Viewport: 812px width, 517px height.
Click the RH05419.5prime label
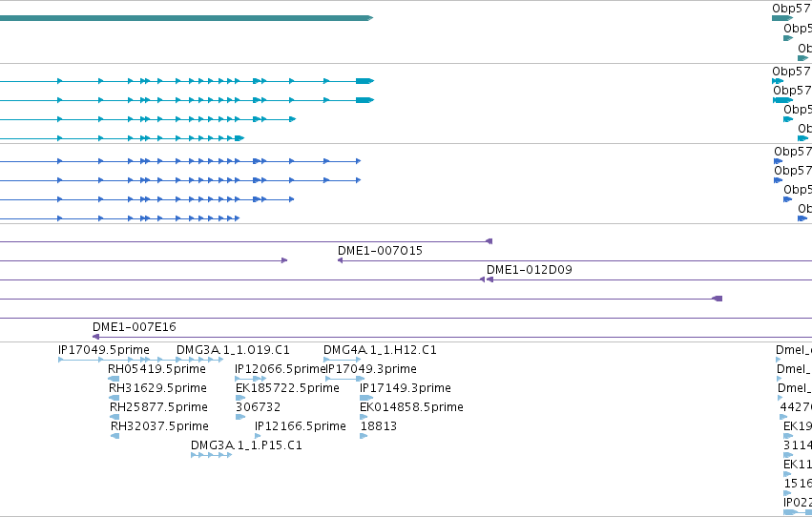click(x=156, y=369)
